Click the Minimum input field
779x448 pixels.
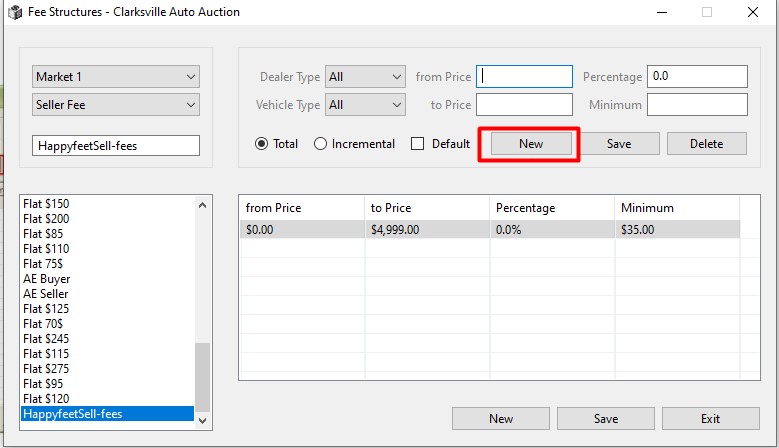coord(697,105)
